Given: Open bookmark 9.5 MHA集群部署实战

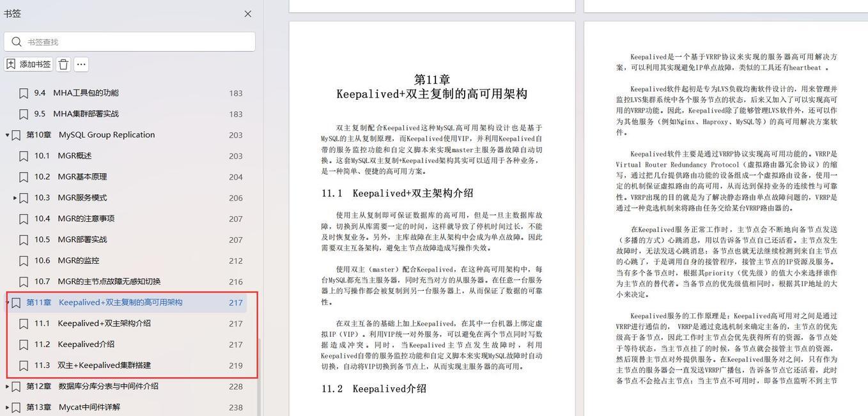Looking at the screenshot, I should (77, 114).
